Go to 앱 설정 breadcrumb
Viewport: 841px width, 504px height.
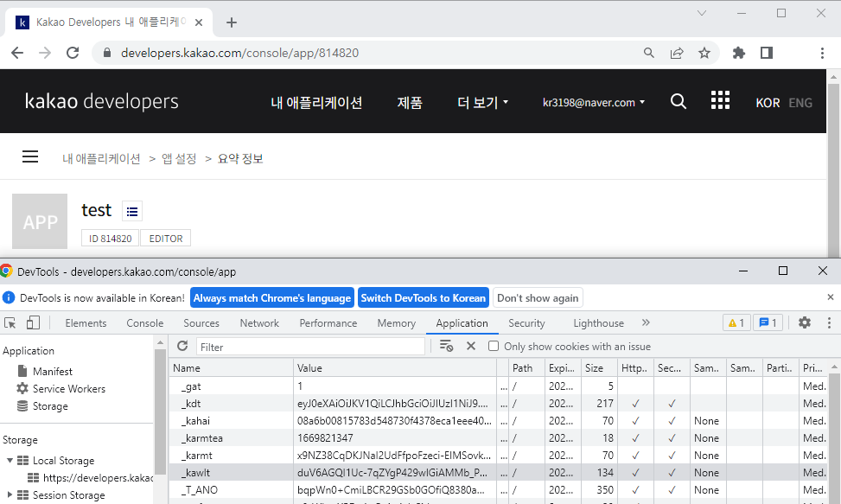179,159
